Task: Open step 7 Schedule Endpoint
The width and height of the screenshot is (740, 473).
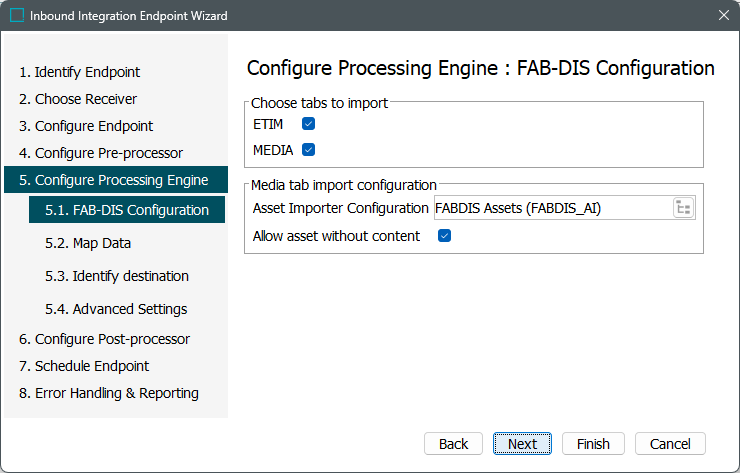Action: coord(92,366)
